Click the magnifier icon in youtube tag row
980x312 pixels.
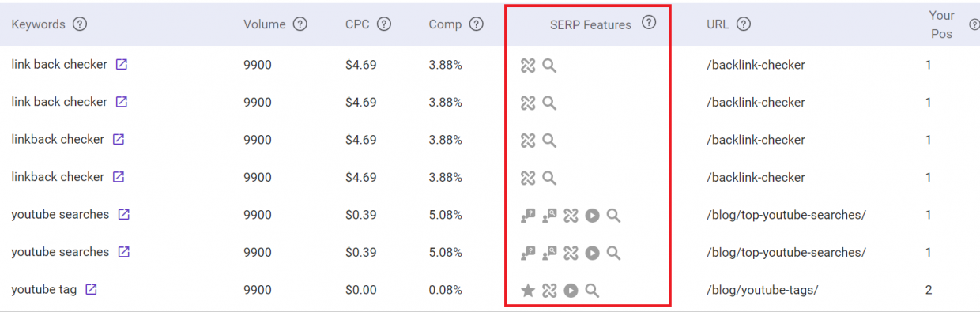click(x=592, y=291)
